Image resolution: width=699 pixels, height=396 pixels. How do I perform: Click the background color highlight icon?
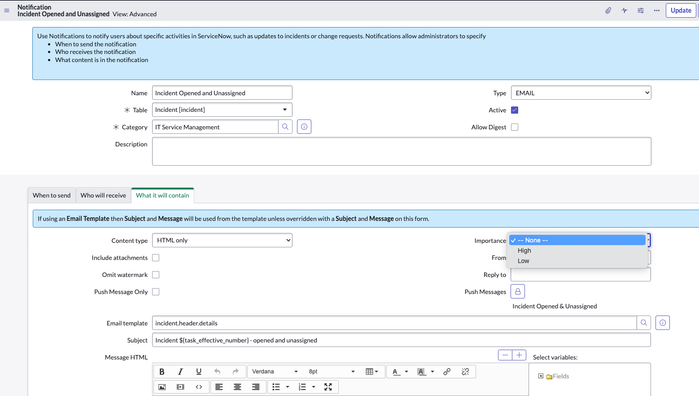click(421, 371)
